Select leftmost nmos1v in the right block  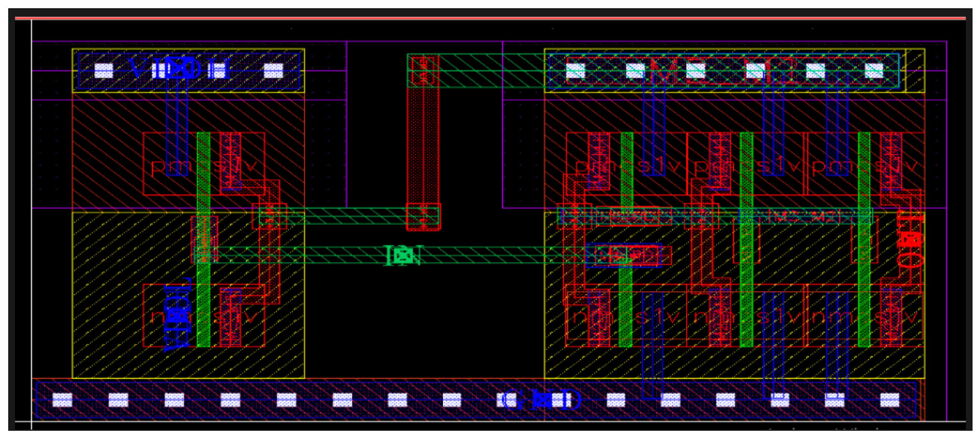627,316
